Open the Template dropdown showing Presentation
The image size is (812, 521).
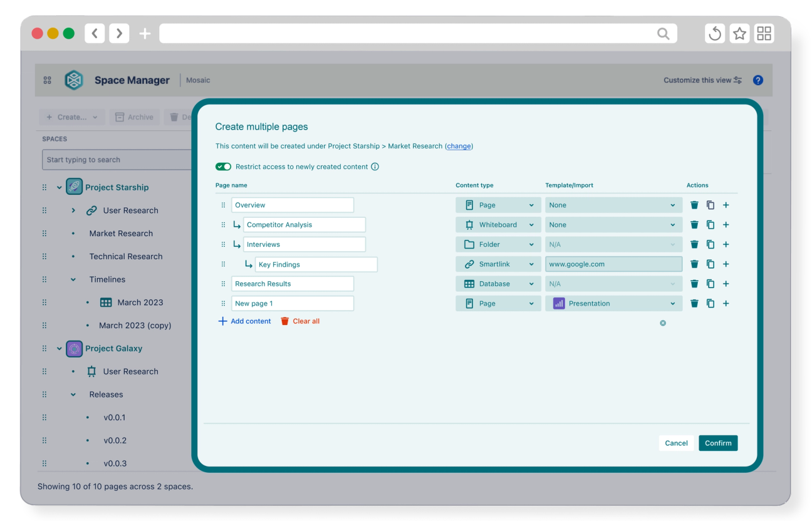[613, 303]
